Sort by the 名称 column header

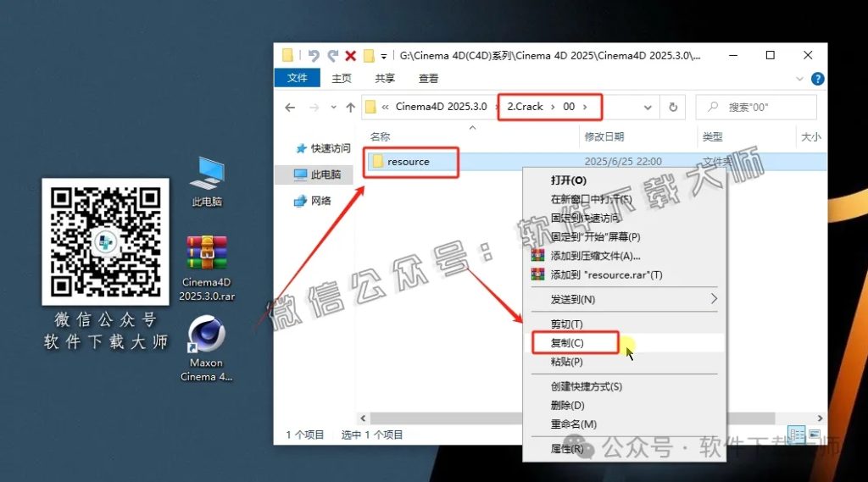(x=380, y=136)
